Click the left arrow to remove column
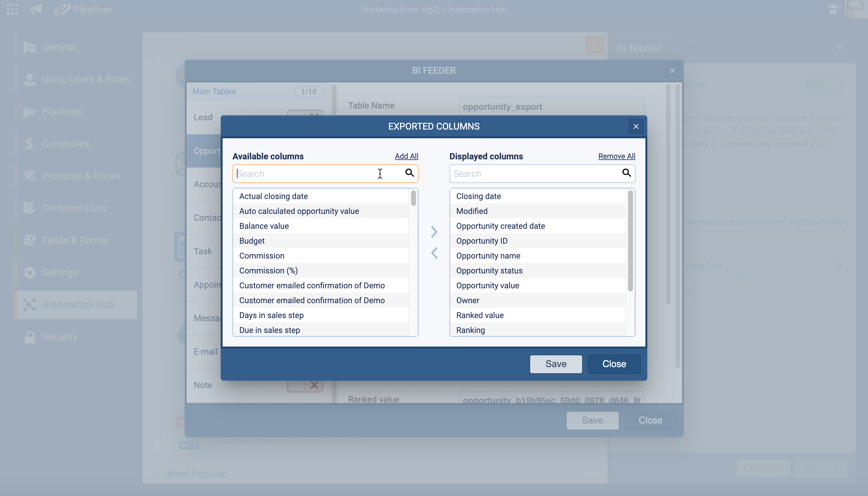The width and height of the screenshot is (868, 496). (x=434, y=253)
